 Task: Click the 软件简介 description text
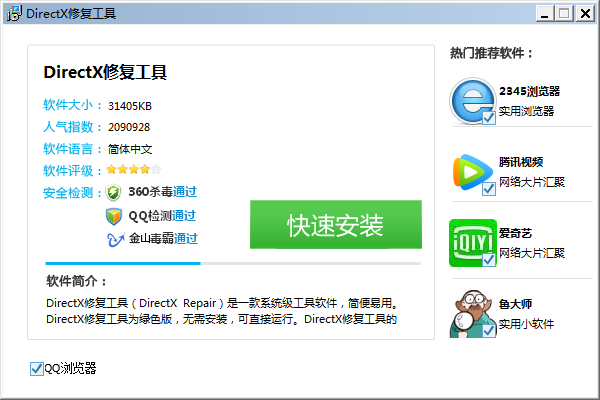pyautogui.click(x=222, y=311)
